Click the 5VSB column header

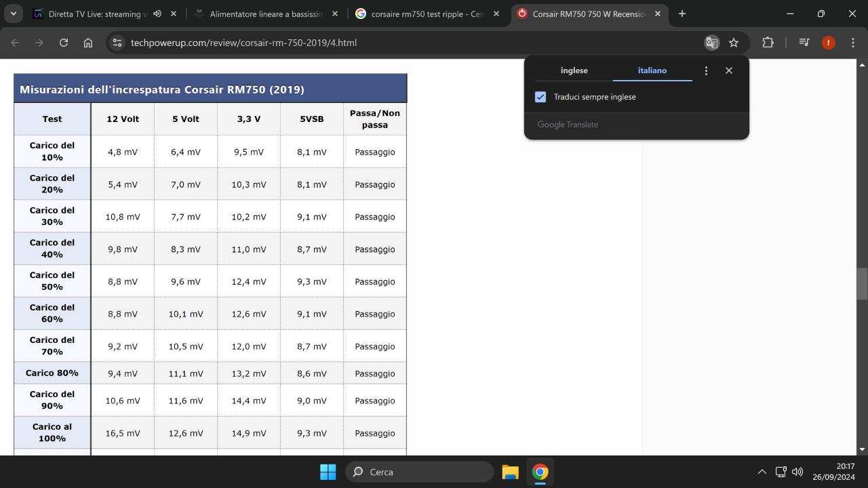312,119
